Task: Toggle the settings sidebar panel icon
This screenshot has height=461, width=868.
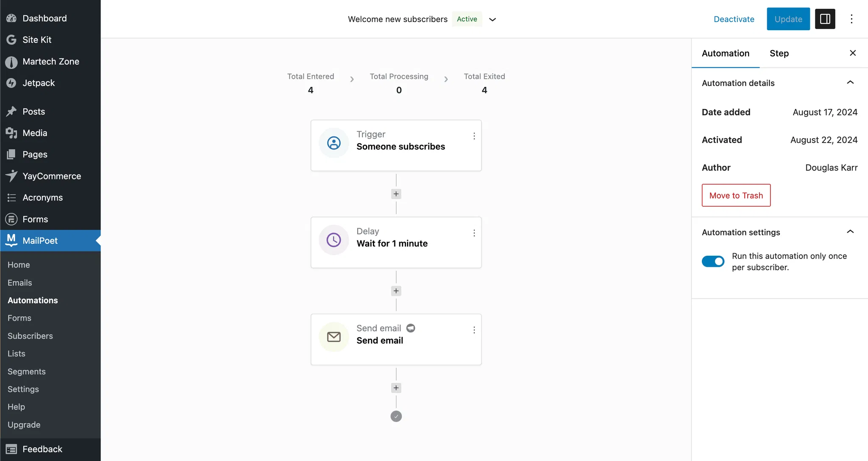Action: [x=825, y=19]
